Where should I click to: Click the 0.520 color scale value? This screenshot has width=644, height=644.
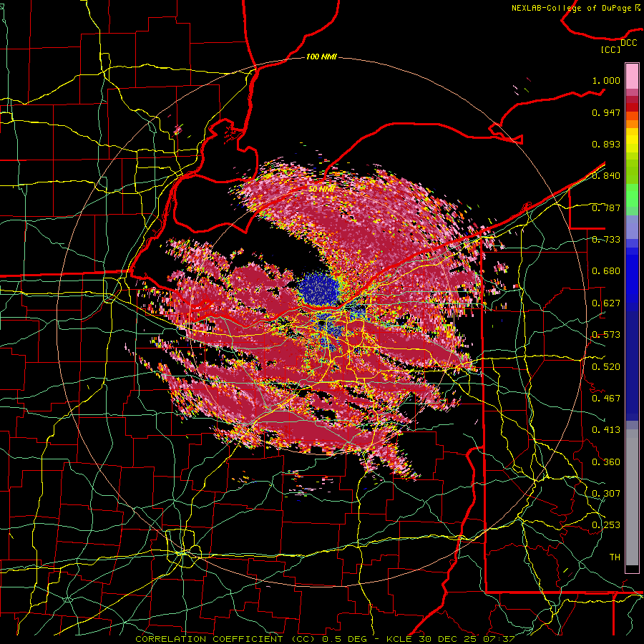pos(606,367)
